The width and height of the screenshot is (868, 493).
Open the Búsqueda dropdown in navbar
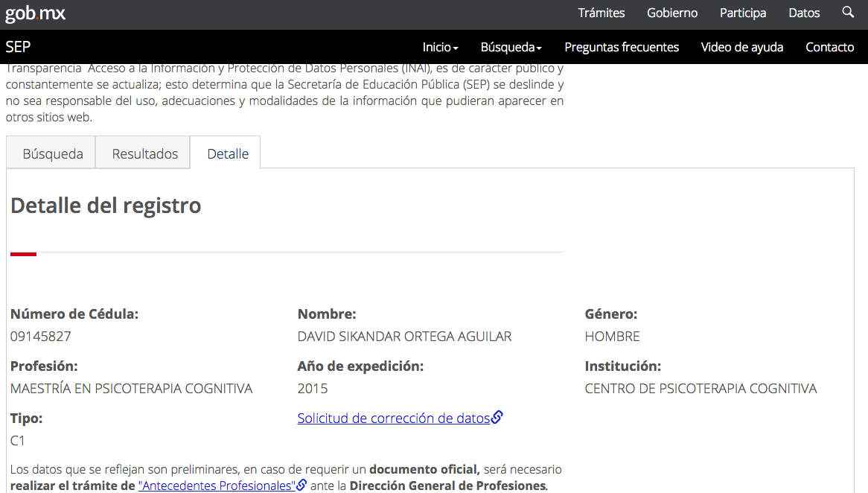(511, 47)
